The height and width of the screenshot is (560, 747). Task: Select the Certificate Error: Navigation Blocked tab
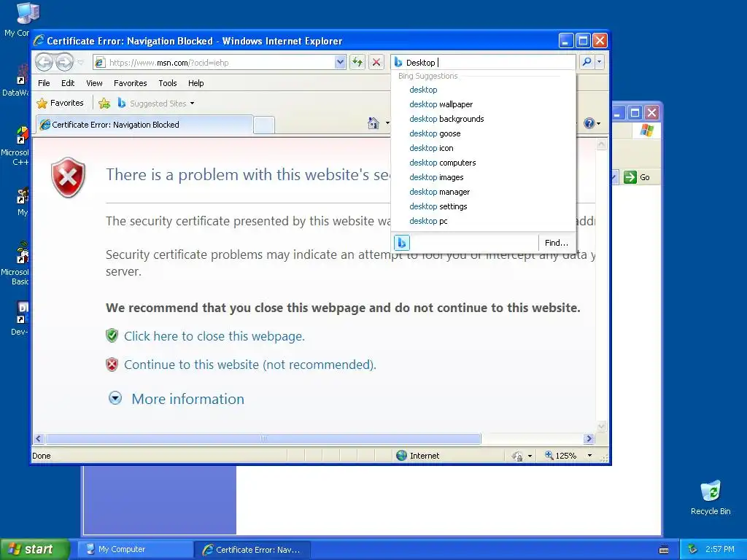(x=144, y=125)
